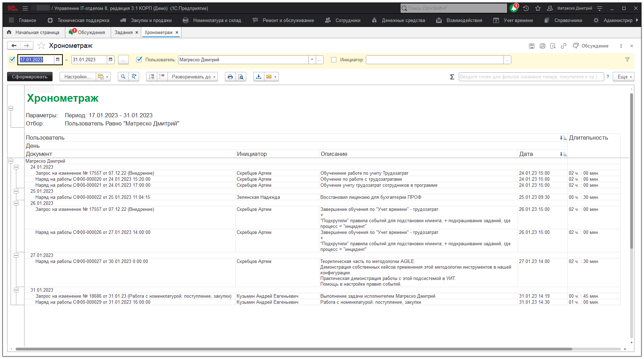This screenshot has height=359, width=644.
Task: Click the print preview toolbar icon
Action: coord(241,77)
